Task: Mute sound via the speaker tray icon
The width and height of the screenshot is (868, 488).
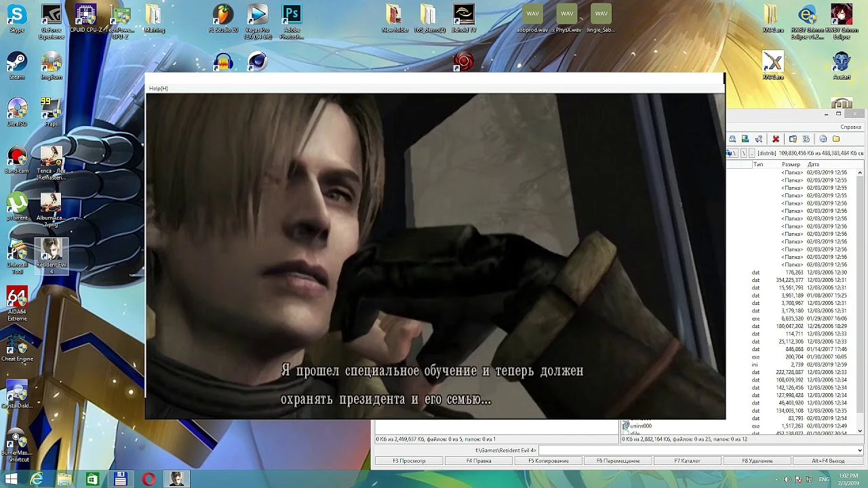Action: (788, 479)
